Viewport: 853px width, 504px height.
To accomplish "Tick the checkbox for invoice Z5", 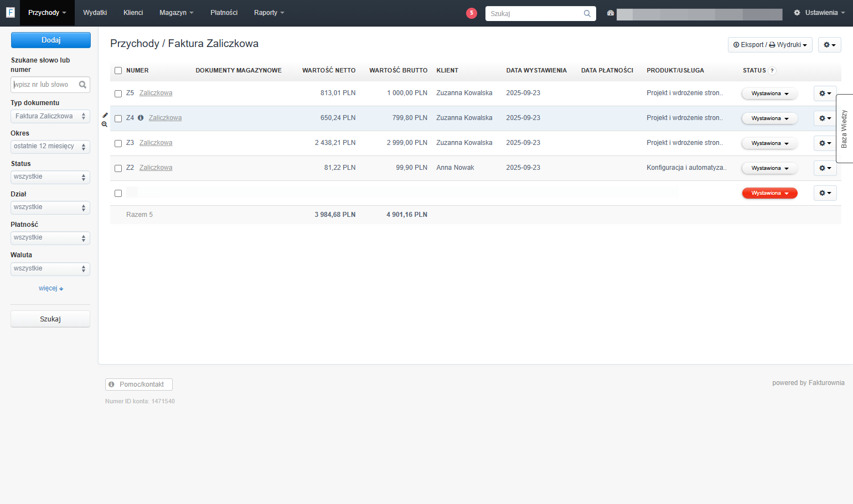I will click(x=118, y=93).
